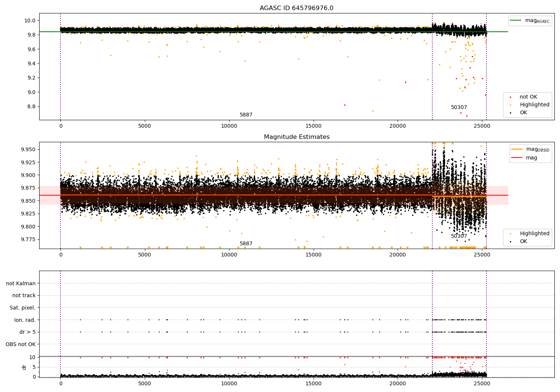Click y-axis tick '9.4' in top plot
560x392 pixels.
pyautogui.click(x=31, y=63)
